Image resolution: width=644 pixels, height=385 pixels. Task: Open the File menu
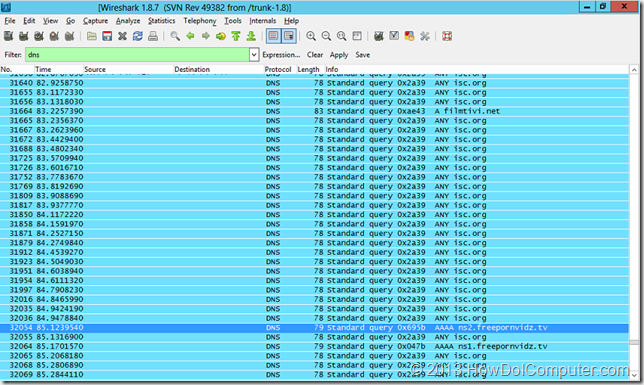click(10, 21)
